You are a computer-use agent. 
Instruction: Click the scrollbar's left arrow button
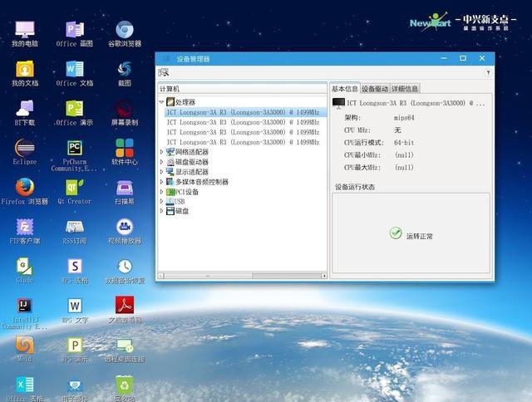tap(161, 276)
